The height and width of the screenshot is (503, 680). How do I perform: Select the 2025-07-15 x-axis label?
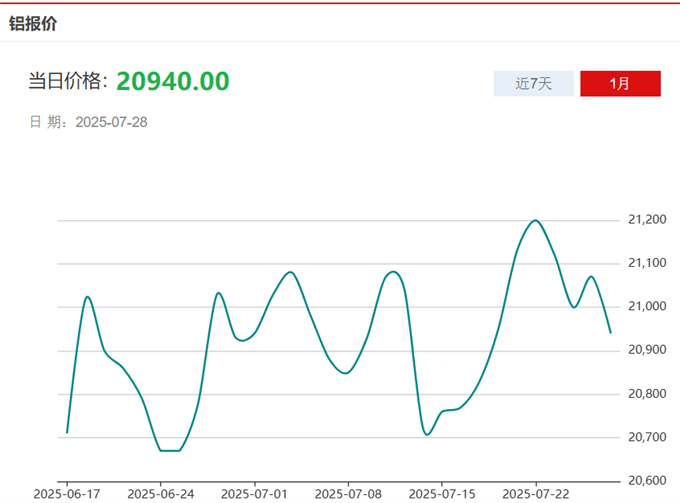click(x=441, y=494)
